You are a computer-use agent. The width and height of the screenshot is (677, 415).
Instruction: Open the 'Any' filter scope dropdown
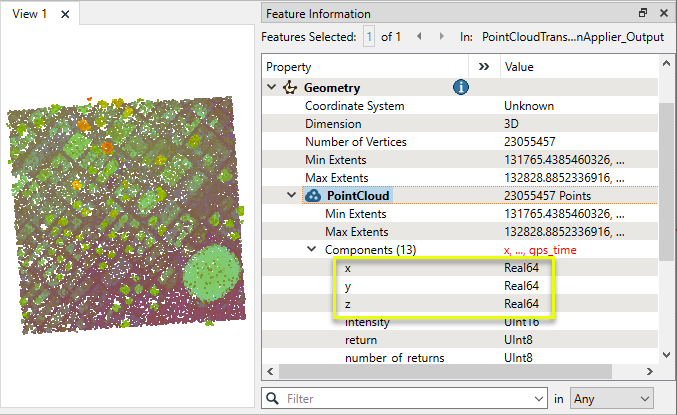click(611, 398)
